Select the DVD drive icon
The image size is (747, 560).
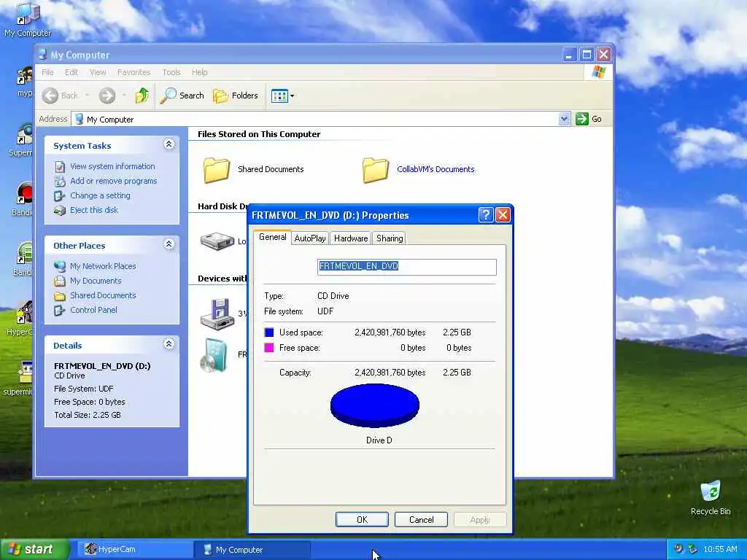tap(214, 355)
